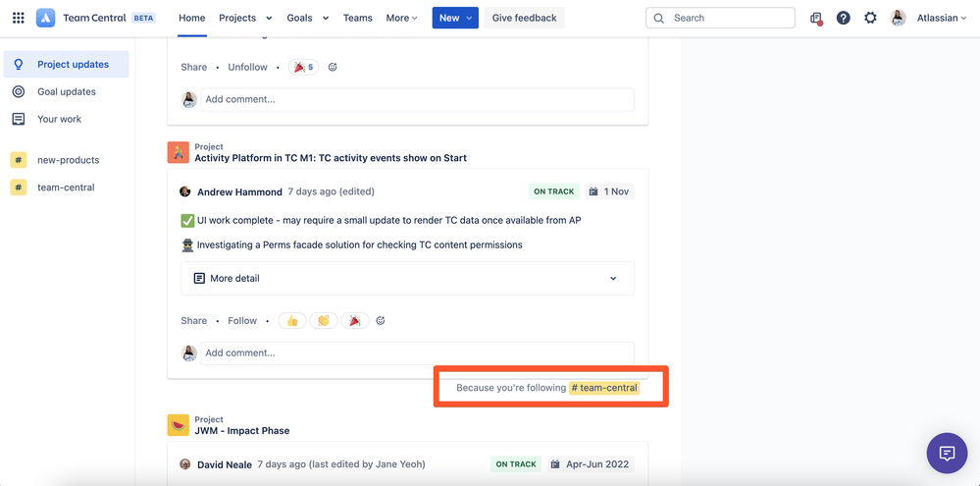React with clapping hands on Andrew's update
This screenshot has height=486, width=980.
[323, 321]
